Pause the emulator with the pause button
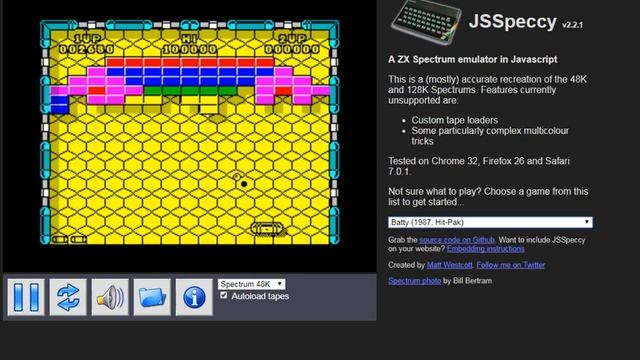The image size is (640, 360). pyautogui.click(x=26, y=297)
